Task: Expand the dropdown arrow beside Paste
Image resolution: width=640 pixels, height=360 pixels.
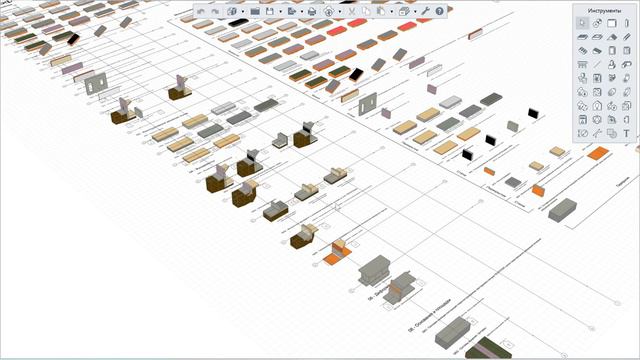Action: point(391,12)
